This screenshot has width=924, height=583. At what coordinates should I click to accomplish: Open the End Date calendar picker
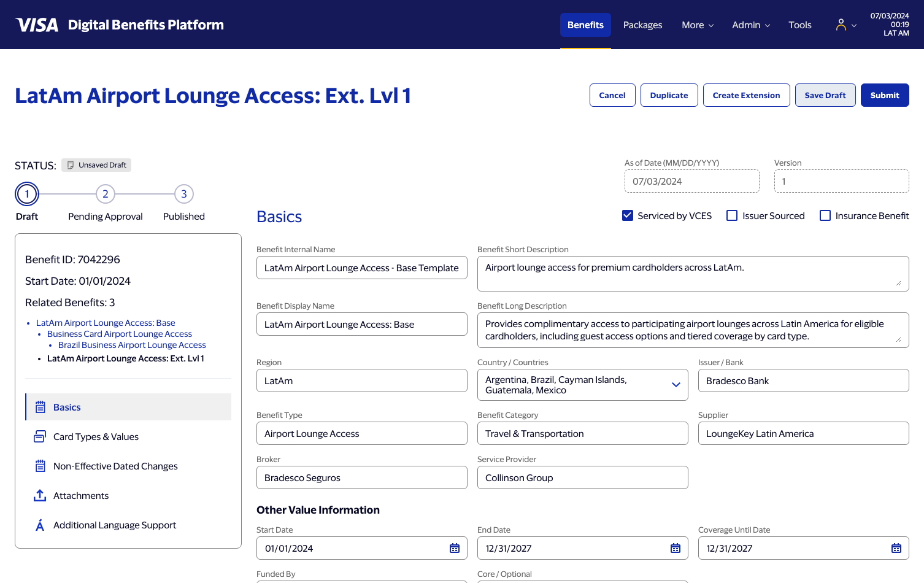click(676, 548)
